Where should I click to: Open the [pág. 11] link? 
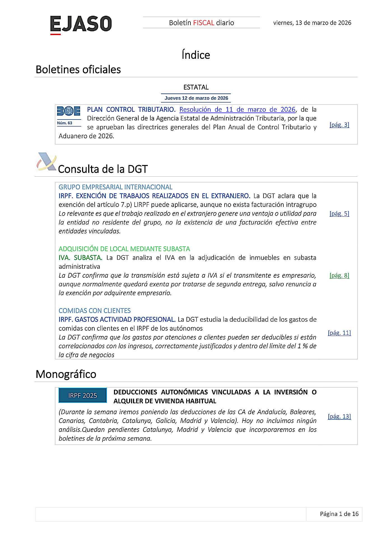pyautogui.click(x=339, y=333)
